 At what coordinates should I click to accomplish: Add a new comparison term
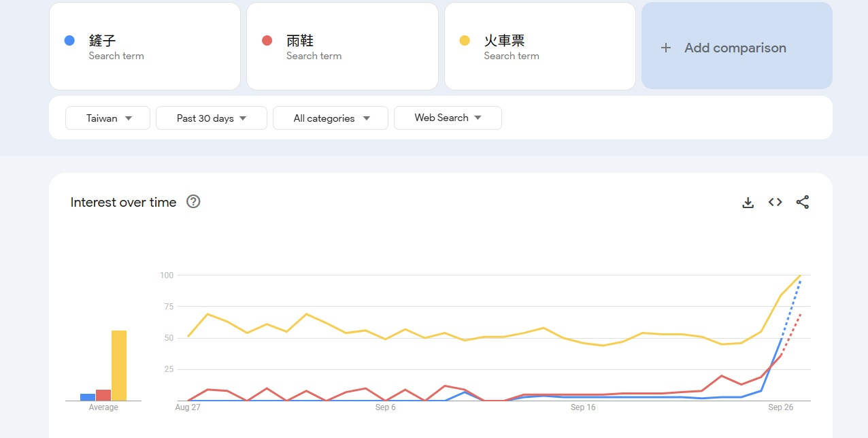[735, 48]
